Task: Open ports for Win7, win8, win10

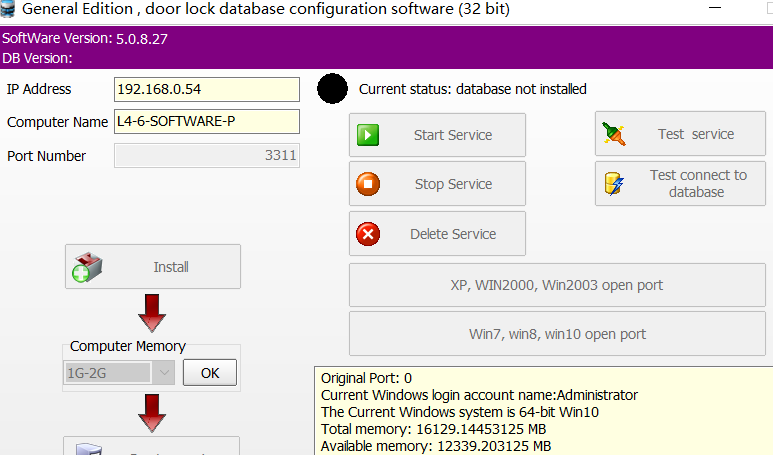Action: pyautogui.click(x=557, y=334)
